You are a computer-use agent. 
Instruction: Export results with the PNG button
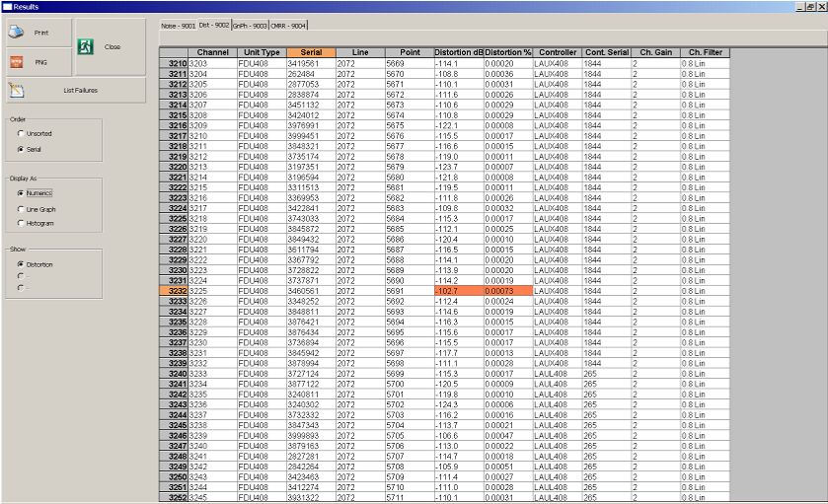click(38, 62)
